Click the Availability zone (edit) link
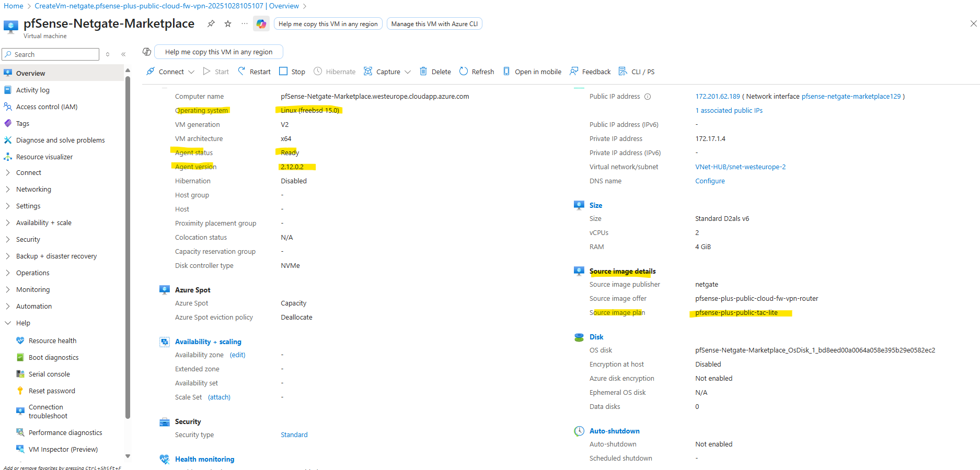Screen dimensions: 980x470 tap(238, 355)
